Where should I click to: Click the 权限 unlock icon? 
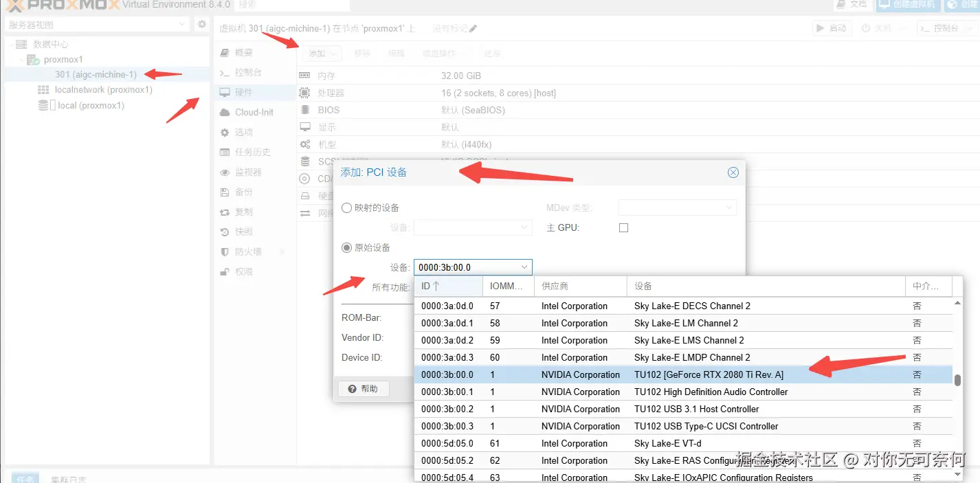click(x=224, y=271)
